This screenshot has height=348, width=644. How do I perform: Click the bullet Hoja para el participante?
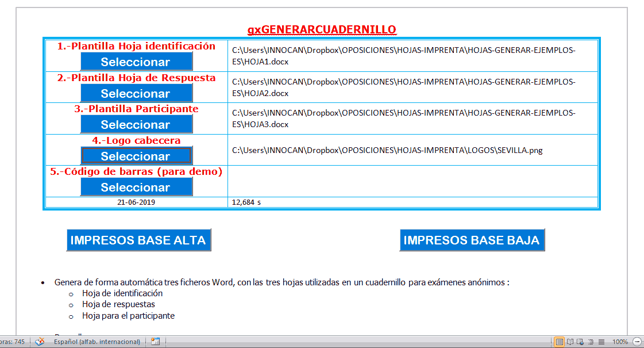pyautogui.click(x=129, y=316)
